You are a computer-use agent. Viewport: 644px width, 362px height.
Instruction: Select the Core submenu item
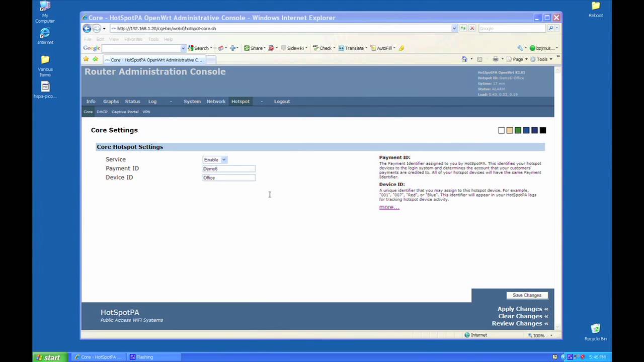pos(88,112)
